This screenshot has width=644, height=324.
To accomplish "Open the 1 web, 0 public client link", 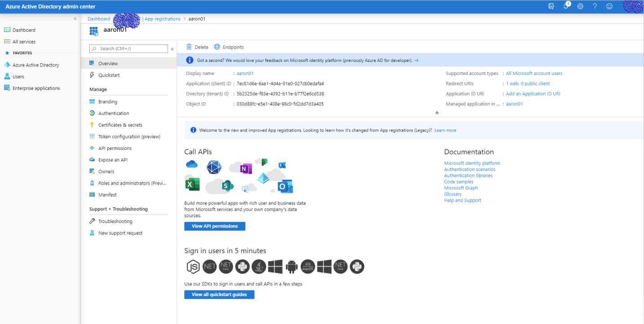I will click(x=528, y=83).
